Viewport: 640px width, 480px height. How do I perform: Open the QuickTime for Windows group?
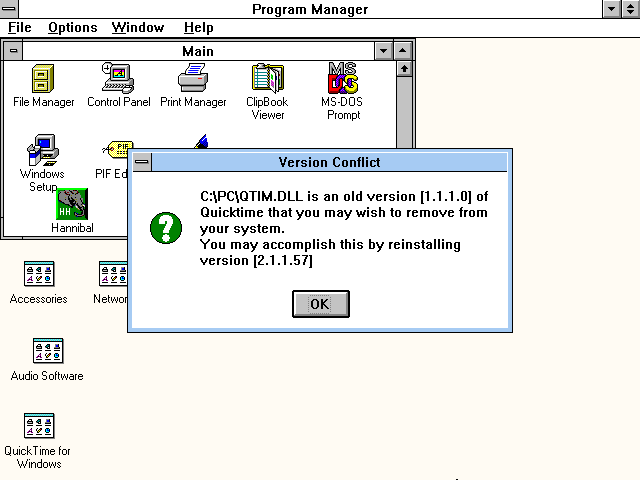[x=39, y=426]
